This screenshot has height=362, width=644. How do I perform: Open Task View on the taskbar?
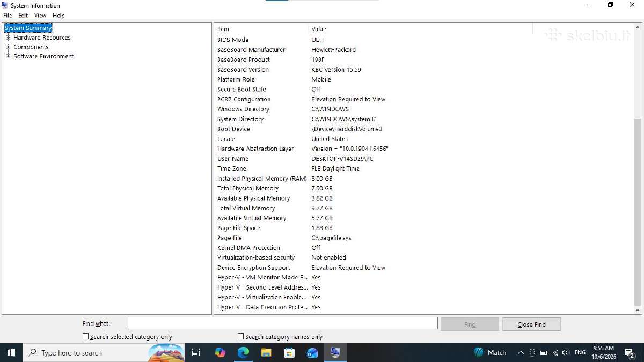pos(196,352)
